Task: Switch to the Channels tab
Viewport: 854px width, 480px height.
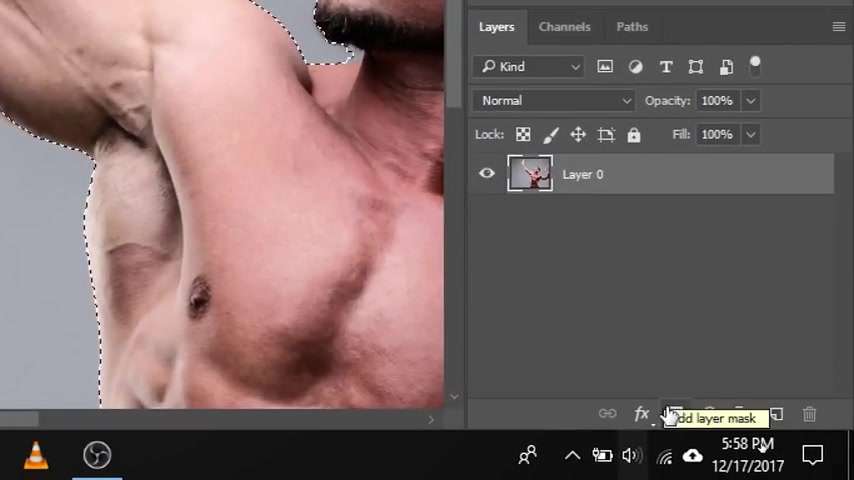Action: click(565, 27)
